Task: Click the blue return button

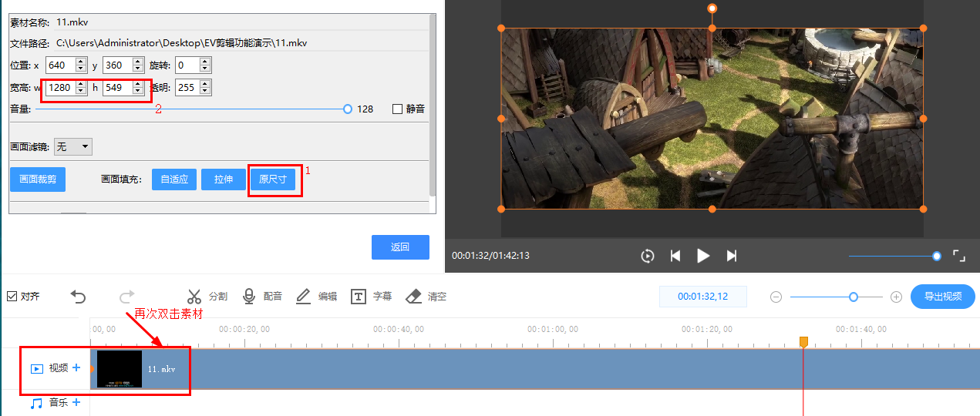Action: [400, 247]
